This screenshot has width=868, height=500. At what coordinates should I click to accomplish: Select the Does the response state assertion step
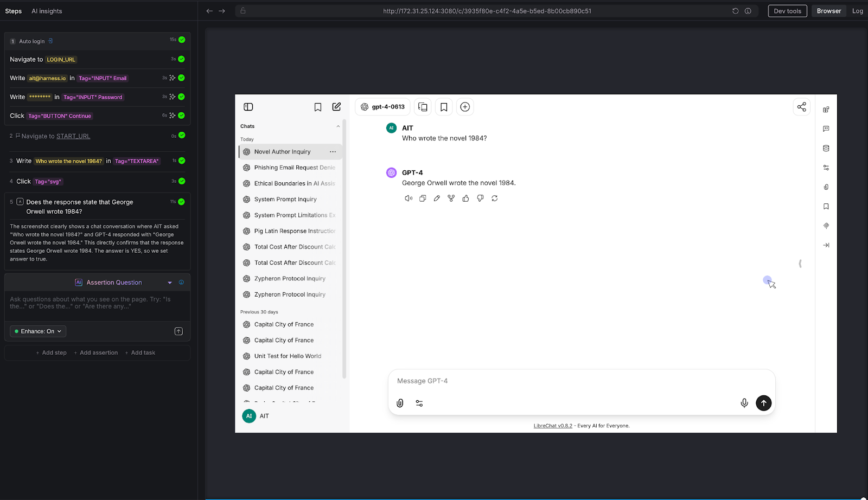coord(97,207)
